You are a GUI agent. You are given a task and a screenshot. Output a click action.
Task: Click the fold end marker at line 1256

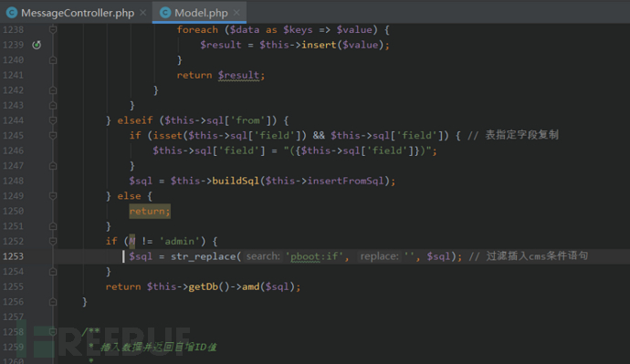(53, 302)
